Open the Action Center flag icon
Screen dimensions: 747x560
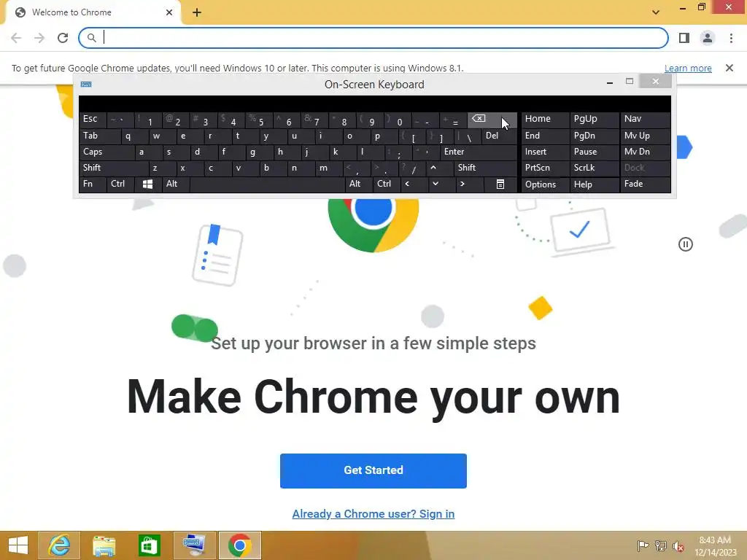coord(643,545)
